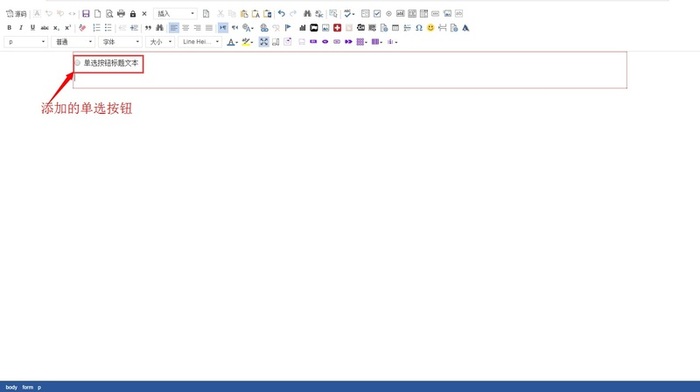Click the numbered list icon

tap(96, 28)
